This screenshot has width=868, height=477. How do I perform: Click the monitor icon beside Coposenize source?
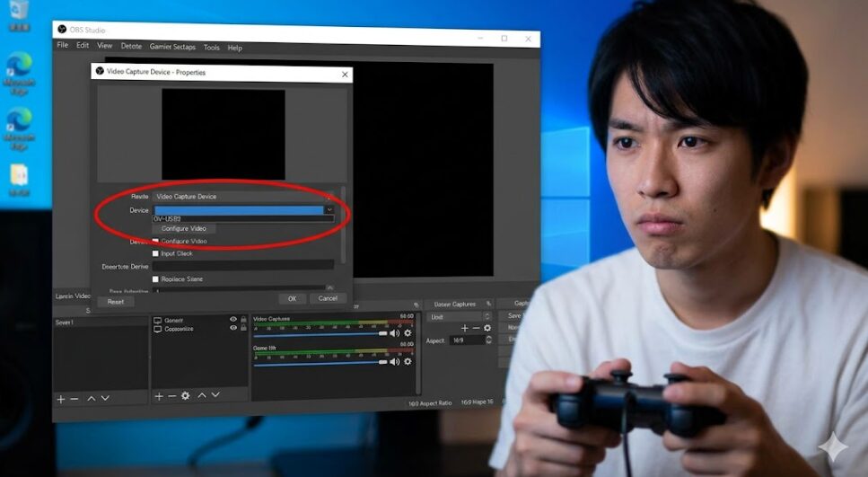tap(157, 329)
